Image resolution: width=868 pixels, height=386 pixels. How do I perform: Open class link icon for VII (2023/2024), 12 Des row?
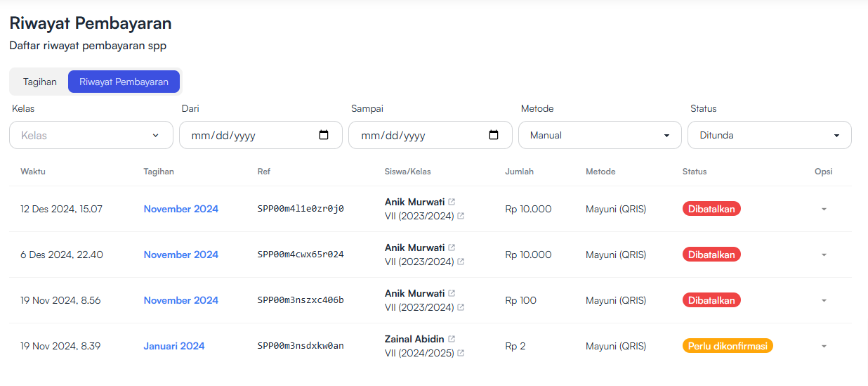point(461,216)
